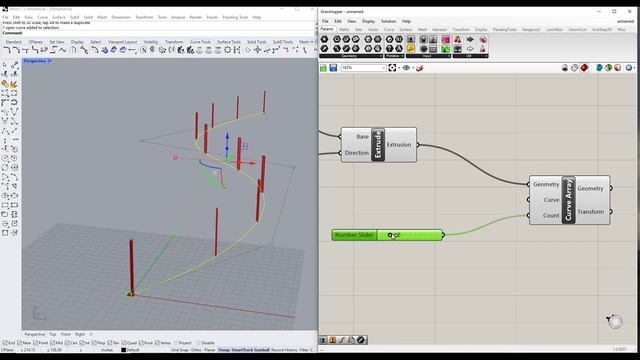This screenshot has width=640, height=360.
Task: Toggle Grid Snap in status bar
Action: pos(180,350)
